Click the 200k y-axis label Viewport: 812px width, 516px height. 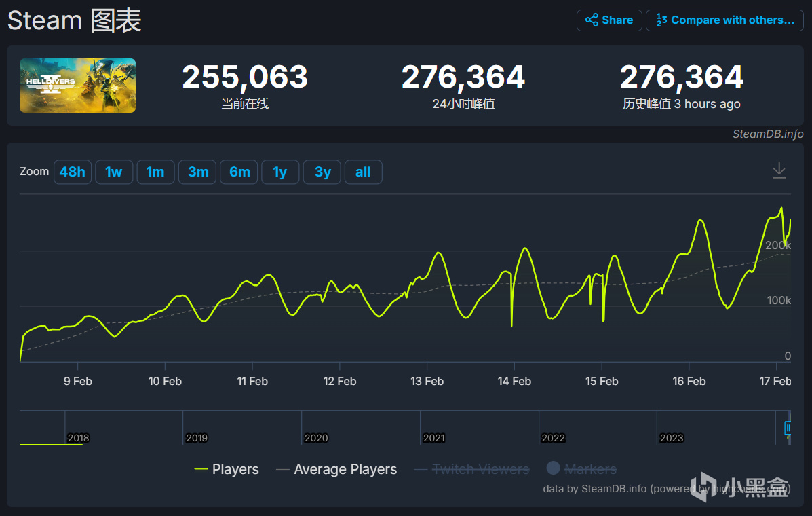coord(778,245)
